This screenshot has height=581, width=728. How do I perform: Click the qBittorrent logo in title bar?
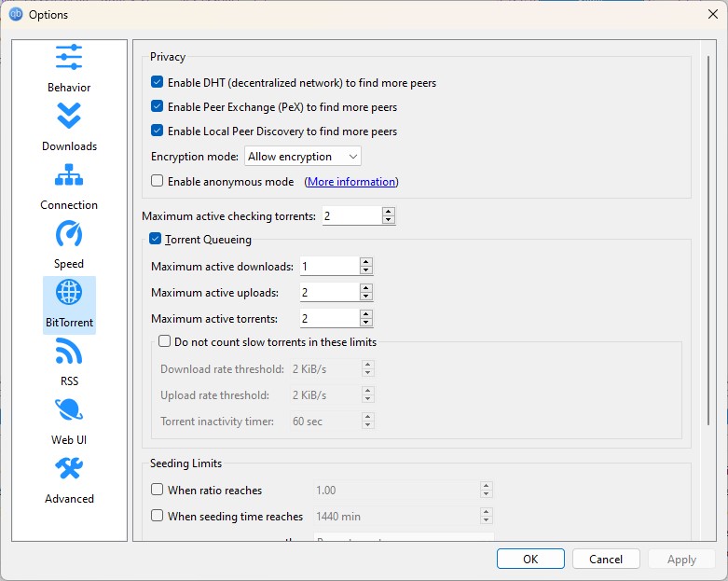pos(16,14)
